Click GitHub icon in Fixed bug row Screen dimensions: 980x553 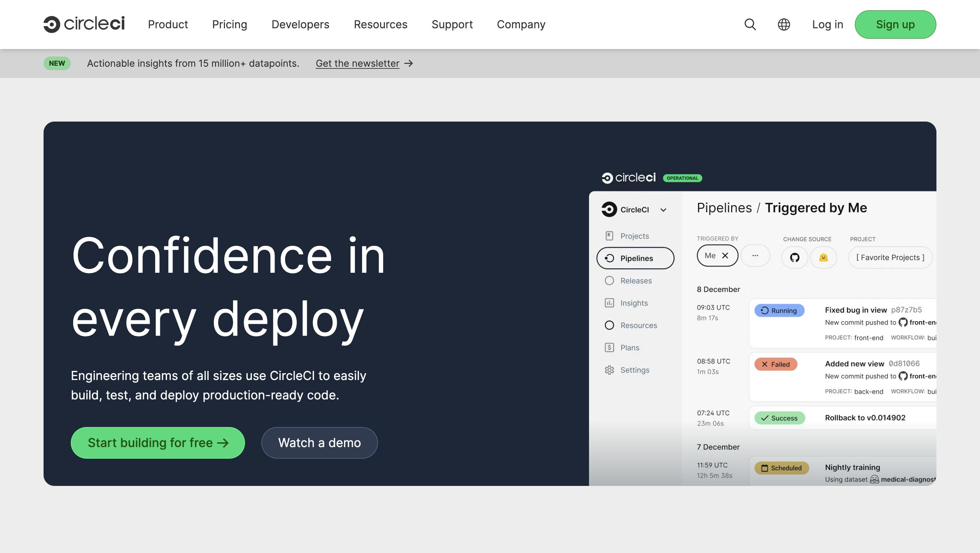(902, 322)
